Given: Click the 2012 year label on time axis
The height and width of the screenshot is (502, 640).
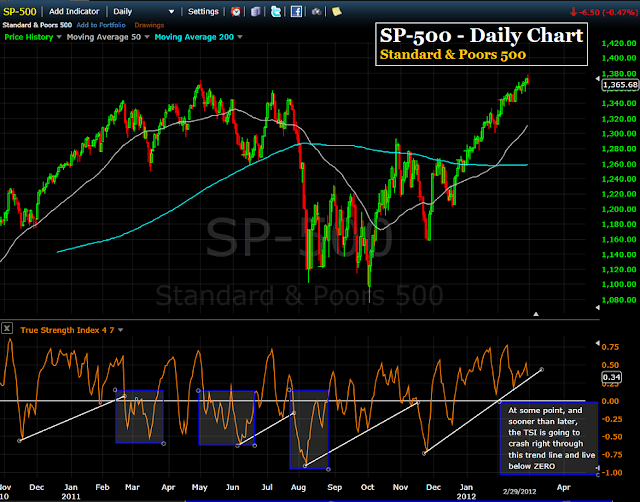Looking at the screenshot, I should 466,497.
